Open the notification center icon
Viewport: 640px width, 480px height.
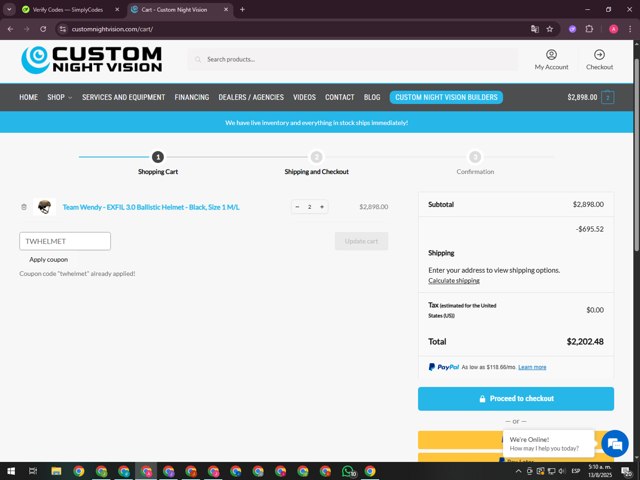click(x=627, y=471)
